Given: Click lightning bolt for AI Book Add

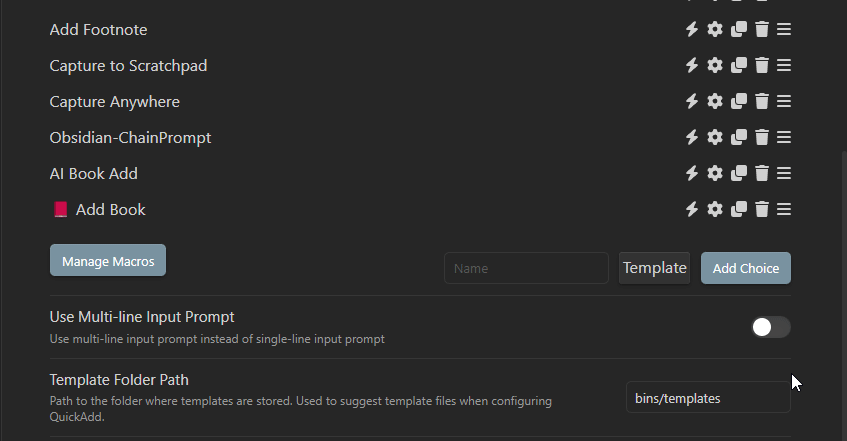Looking at the screenshot, I should (x=692, y=173).
